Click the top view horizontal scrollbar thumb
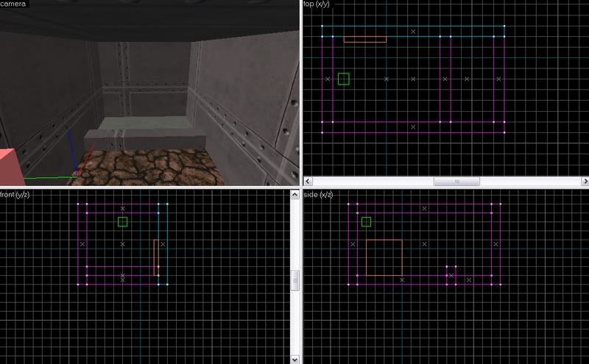 point(456,181)
